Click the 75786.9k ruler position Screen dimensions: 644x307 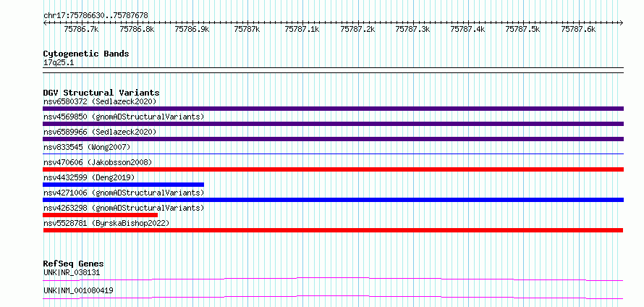pos(192,29)
